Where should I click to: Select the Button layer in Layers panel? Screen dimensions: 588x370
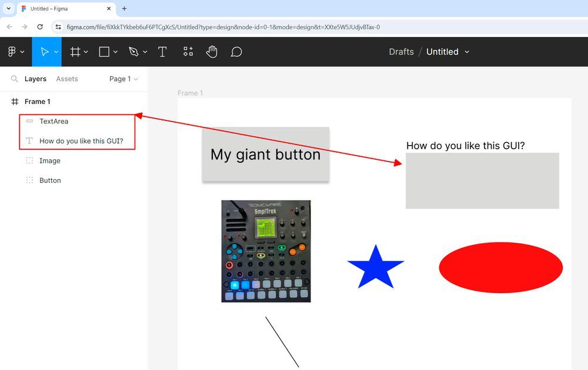click(51, 180)
